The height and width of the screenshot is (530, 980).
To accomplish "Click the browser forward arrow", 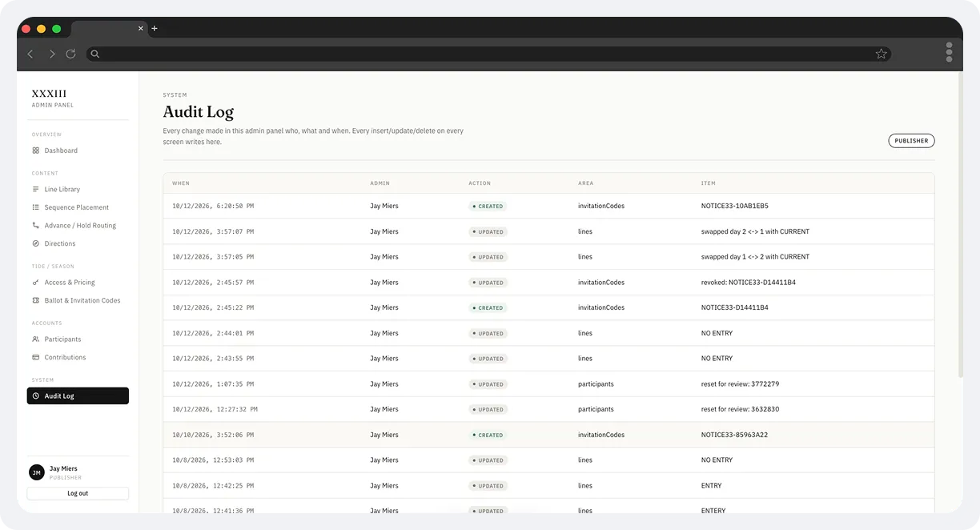I will [52, 54].
